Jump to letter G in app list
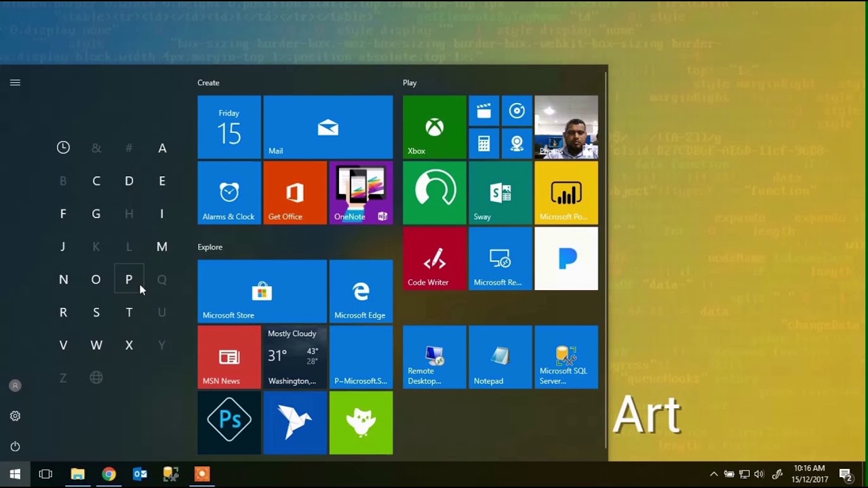This screenshot has width=868, height=488. [96, 213]
